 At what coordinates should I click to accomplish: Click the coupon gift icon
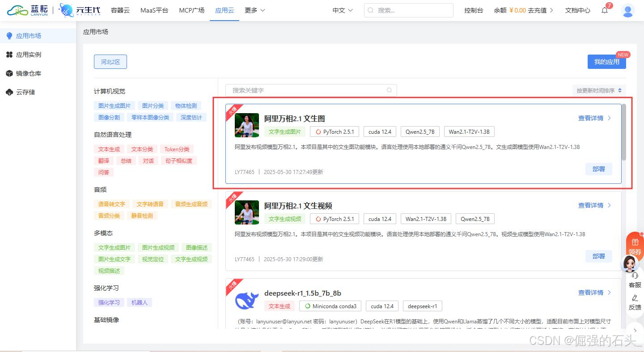[x=635, y=242]
